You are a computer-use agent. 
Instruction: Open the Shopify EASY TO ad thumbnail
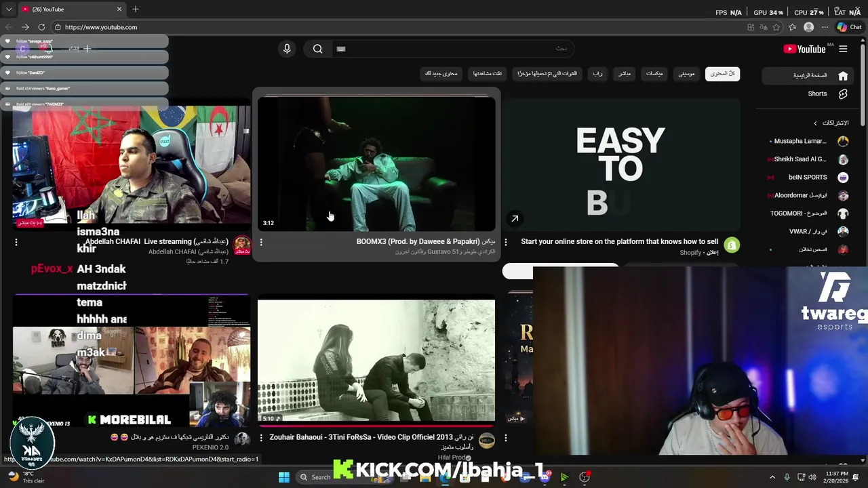[x=620, y=164]
